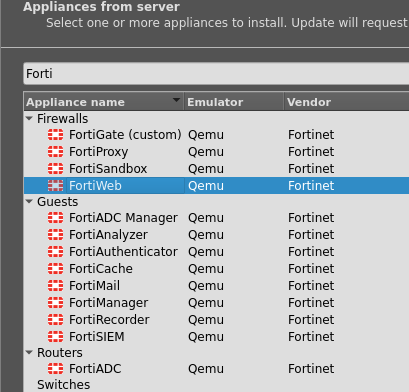Click the FortiAnalyzer appliance icon
Screen dimensions: 409x392
pos(55,235)
